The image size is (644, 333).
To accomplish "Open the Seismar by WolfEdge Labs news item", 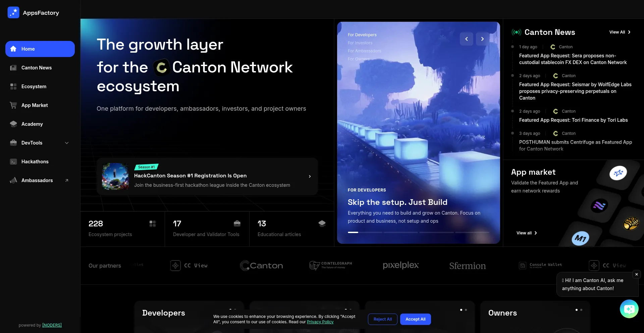I will (x=575, y=91).
